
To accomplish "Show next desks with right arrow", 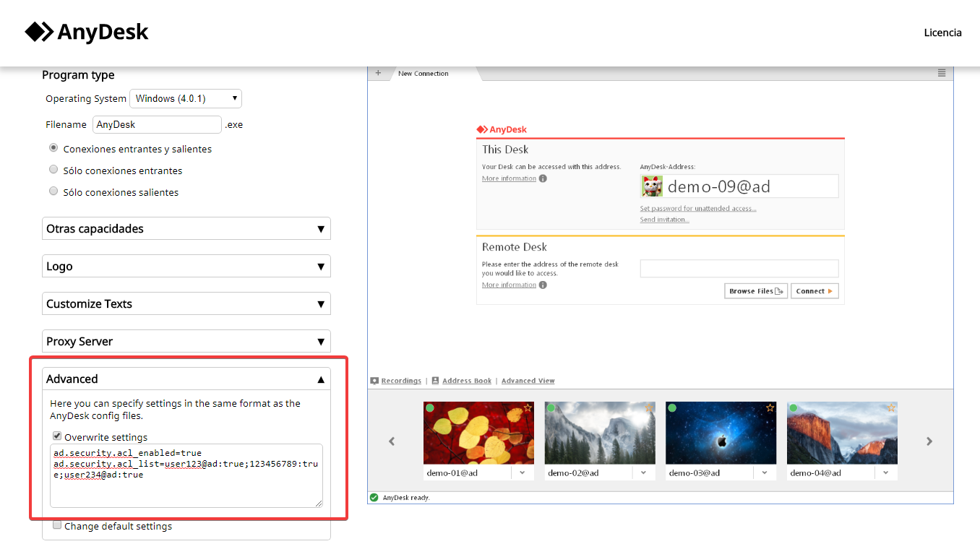I will pyautogui.click(x=929, y=441).
